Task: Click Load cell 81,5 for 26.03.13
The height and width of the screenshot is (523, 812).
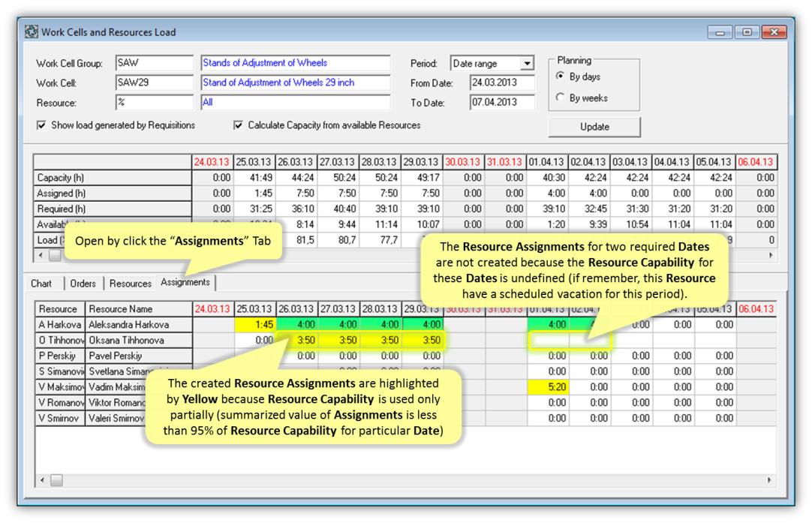Action: (x=296, y=240)
